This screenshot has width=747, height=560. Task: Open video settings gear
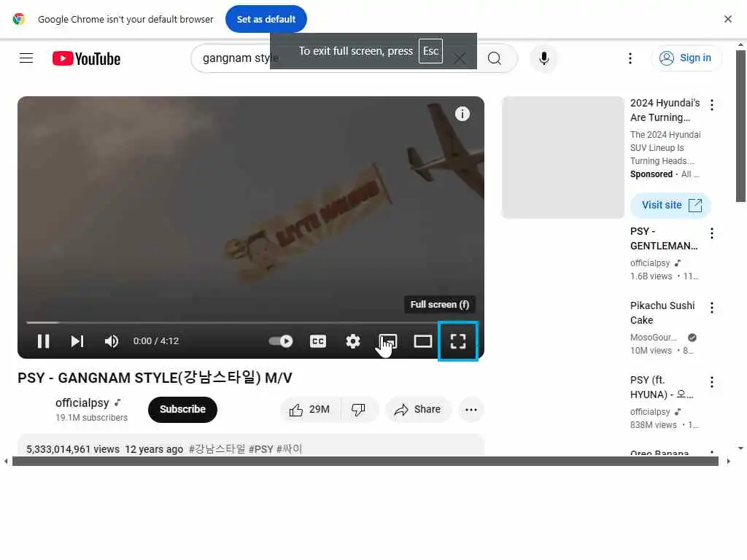(353, 341)
